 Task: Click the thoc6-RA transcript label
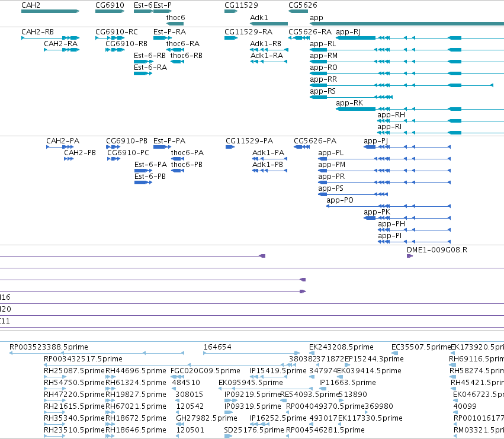183,44
